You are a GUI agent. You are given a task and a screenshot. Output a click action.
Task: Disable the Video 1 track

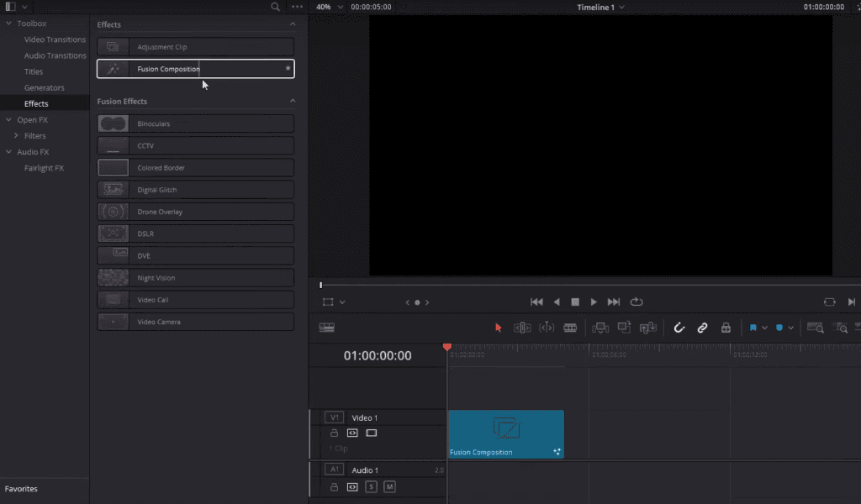point(372,433)
